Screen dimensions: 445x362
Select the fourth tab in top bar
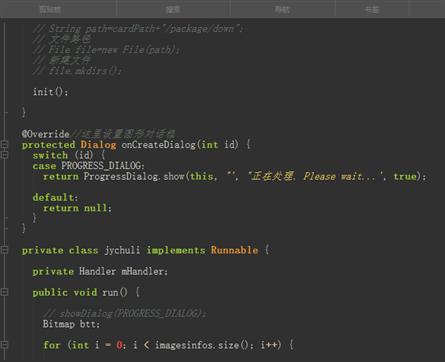pyautogui.click(x=372, y=9)
